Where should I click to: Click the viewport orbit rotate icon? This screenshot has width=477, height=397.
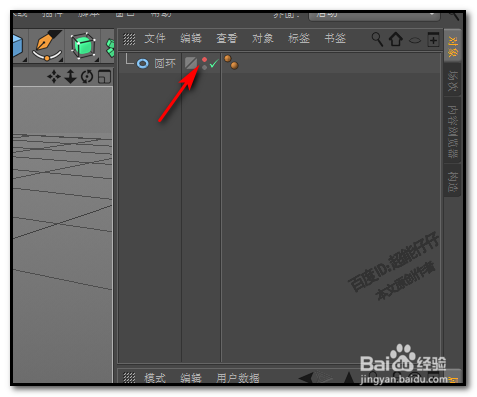point(87,77)
